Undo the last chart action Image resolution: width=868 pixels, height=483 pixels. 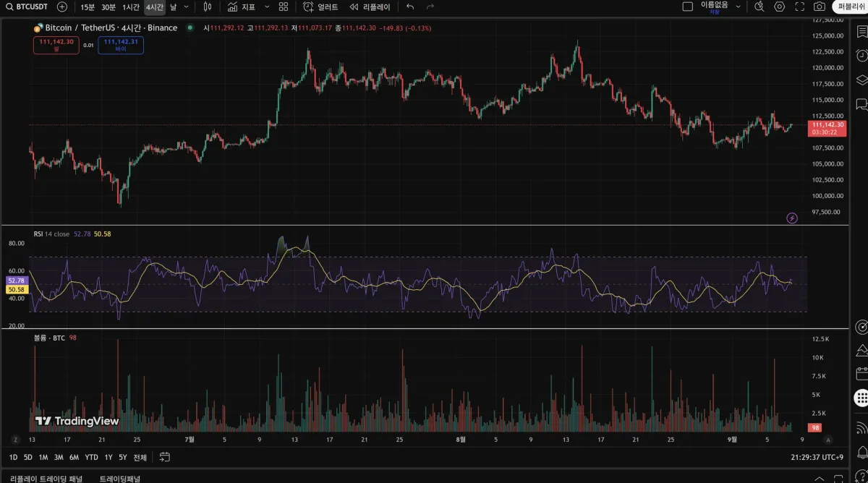tap(410, 7)
